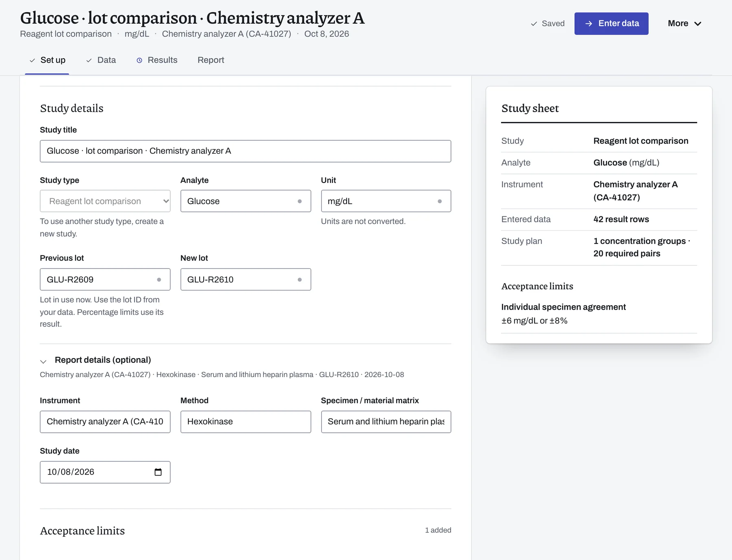Viewport: 732px width, 560px height.
Task: Open the More menu
Action: [684, 24]
